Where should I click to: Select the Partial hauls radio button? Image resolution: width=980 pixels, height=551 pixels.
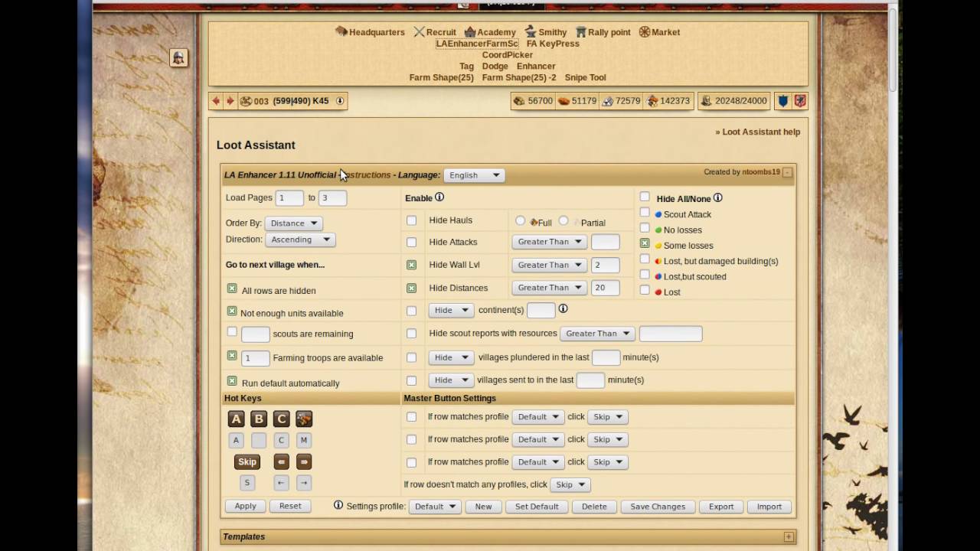click(x=563, y=220)
